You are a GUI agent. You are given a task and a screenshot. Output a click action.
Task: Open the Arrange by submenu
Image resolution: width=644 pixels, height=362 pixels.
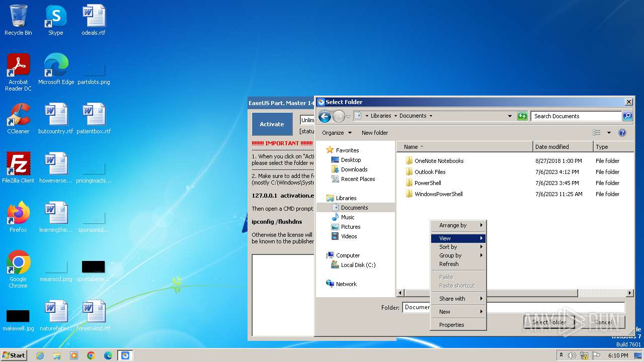458,225
